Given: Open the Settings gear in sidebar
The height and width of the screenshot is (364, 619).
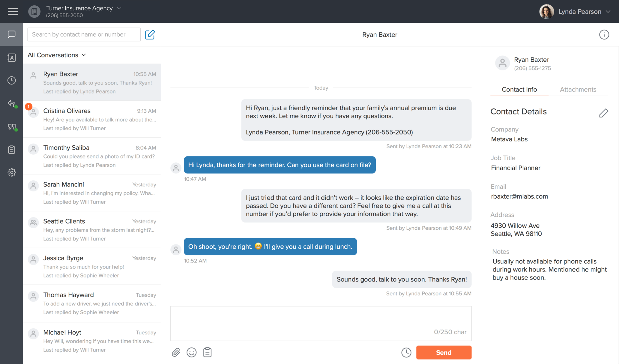Looking at the screenshot, I should (x=12, y=172).
